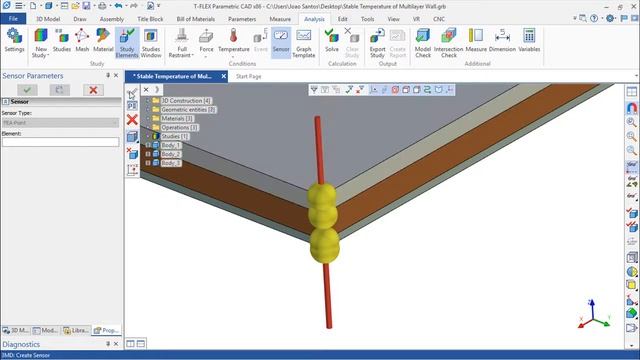This screenshot has width=640, height=360.
Task: Close the model tree overlay with x
Action: (x=146, y=89)
